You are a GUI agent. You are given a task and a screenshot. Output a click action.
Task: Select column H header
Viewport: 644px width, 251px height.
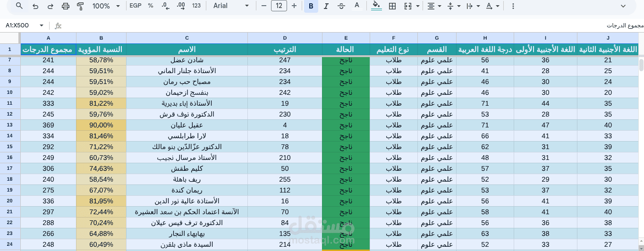pyautogui.click(x=485, y=38)
